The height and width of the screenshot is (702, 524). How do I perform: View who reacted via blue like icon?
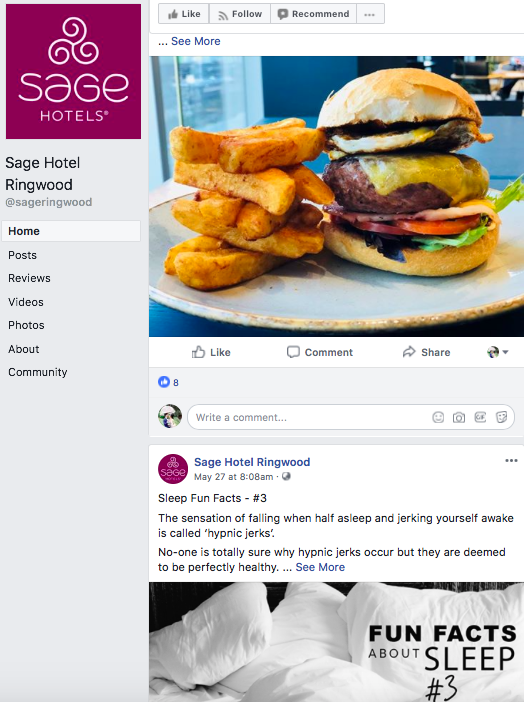(164, 382)
